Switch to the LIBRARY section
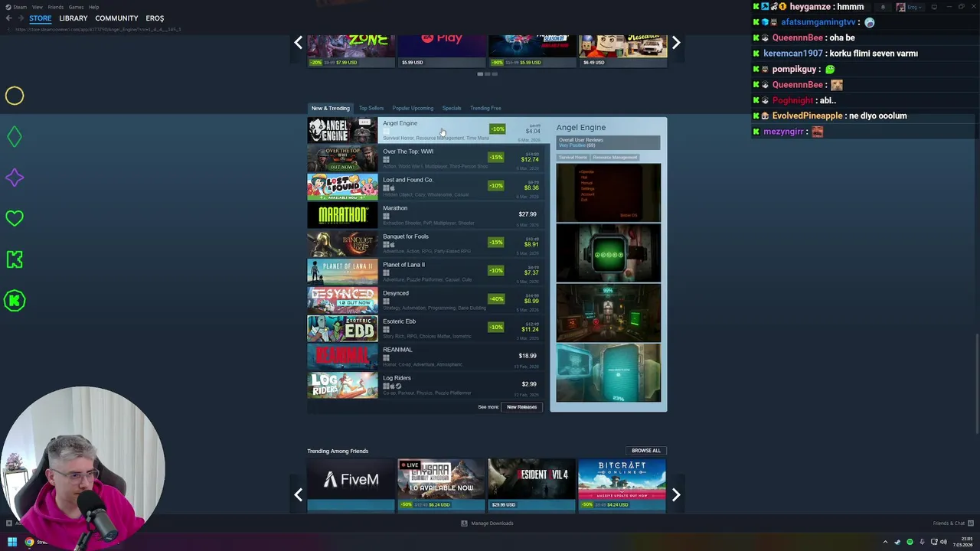Image resolution: width=980 pixels, height=551 pixels. [x=73, y=18]
